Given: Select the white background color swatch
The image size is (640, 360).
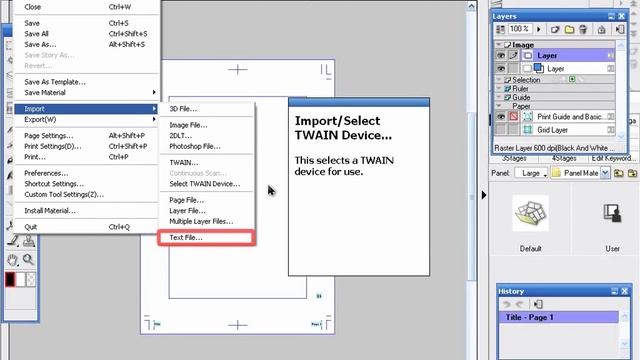Looking at the screenshot, I should (20, 280).
